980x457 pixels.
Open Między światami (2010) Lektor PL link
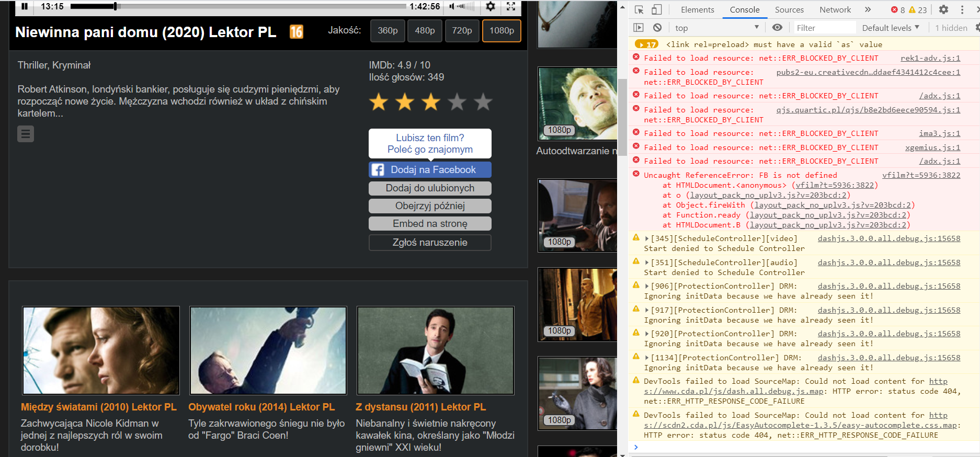click(x=99, y=407)
